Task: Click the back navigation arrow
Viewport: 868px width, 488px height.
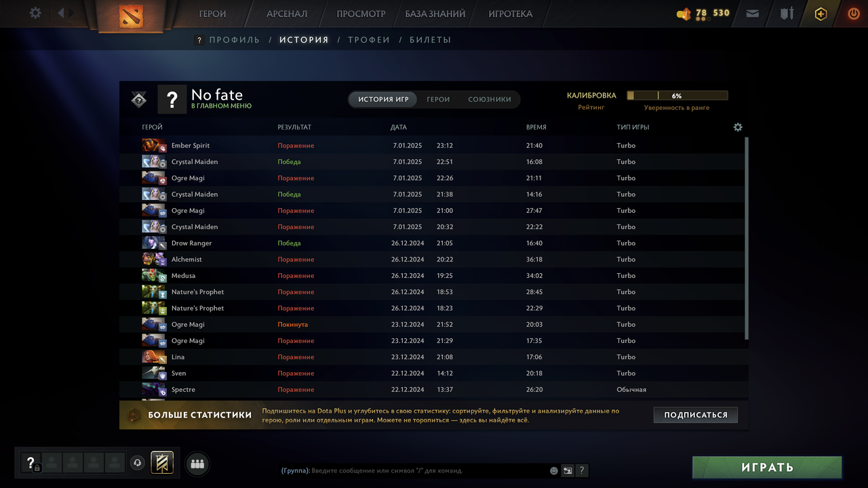Action: point(61,13)
